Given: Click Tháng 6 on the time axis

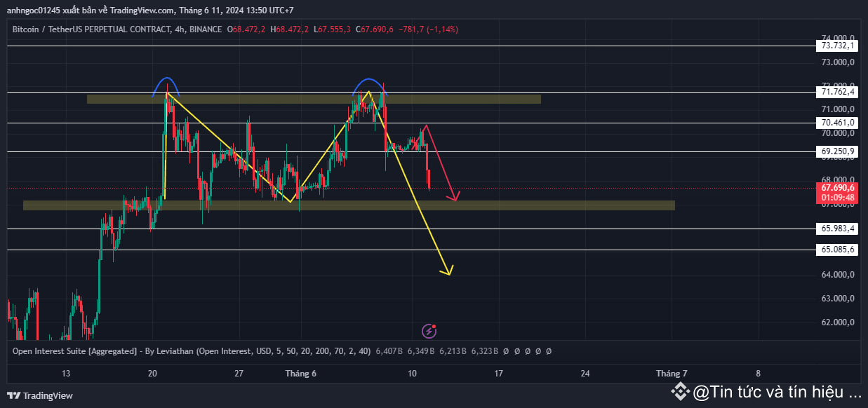Looking at the screenshot, I should click(300, 374).
